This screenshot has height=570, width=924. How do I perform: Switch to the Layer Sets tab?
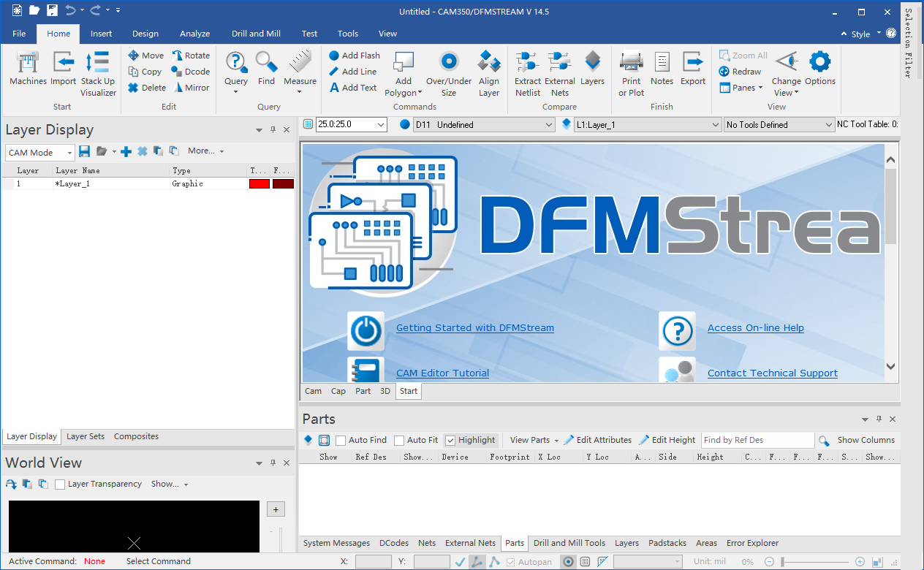86,437
